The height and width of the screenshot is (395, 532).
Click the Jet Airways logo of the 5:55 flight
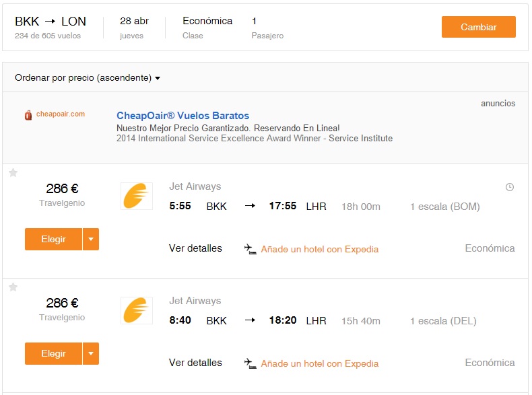click(137, 196)
